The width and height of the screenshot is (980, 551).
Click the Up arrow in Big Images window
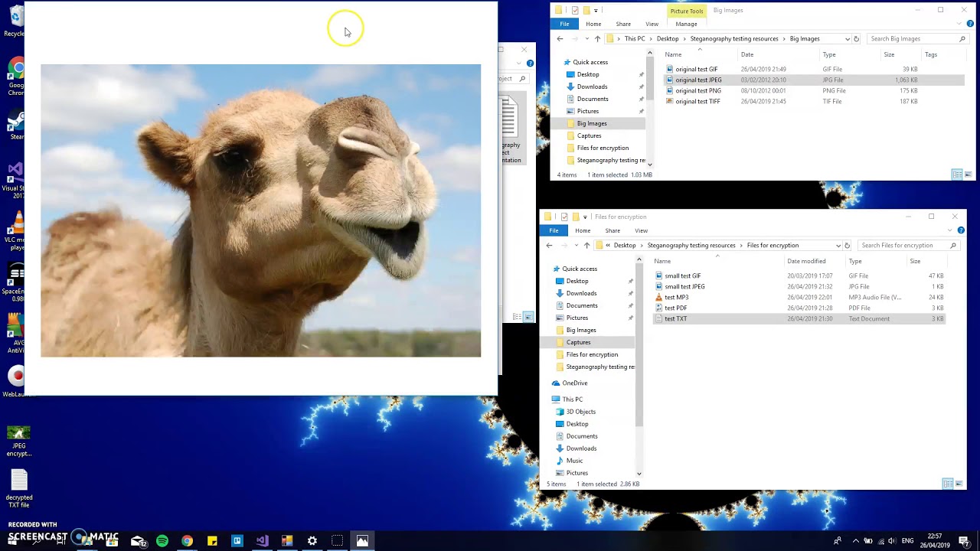tap(597, 39)
